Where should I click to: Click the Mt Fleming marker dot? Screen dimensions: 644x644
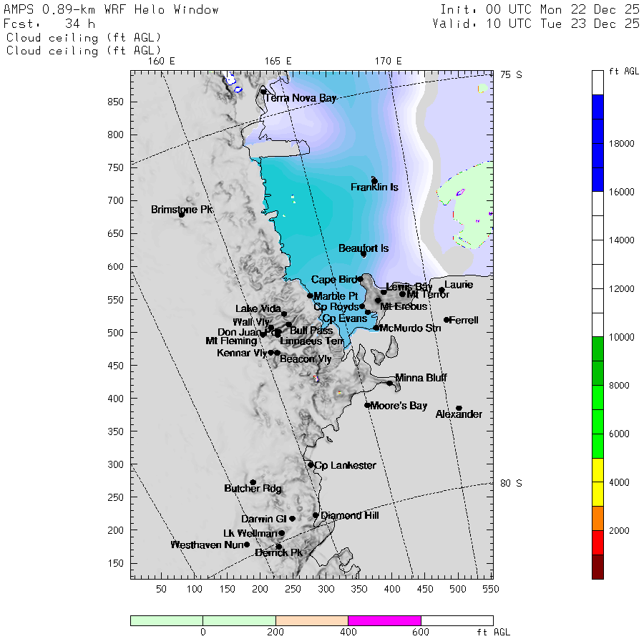(x=263, y=335)
